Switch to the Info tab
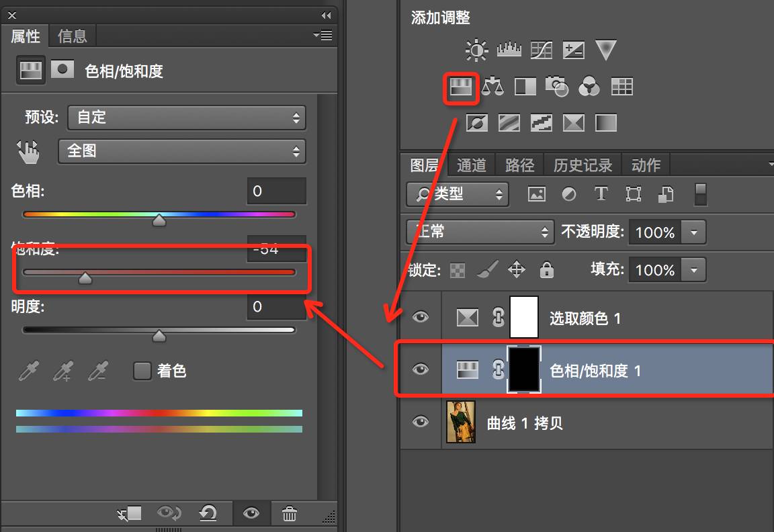774x532 pixels. (72, 36)
